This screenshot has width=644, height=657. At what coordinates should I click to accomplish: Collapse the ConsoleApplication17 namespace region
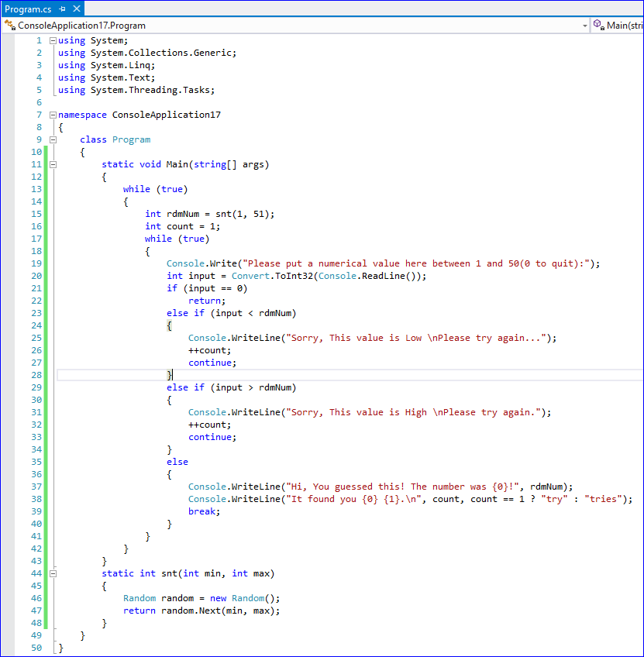coord(52,115)
